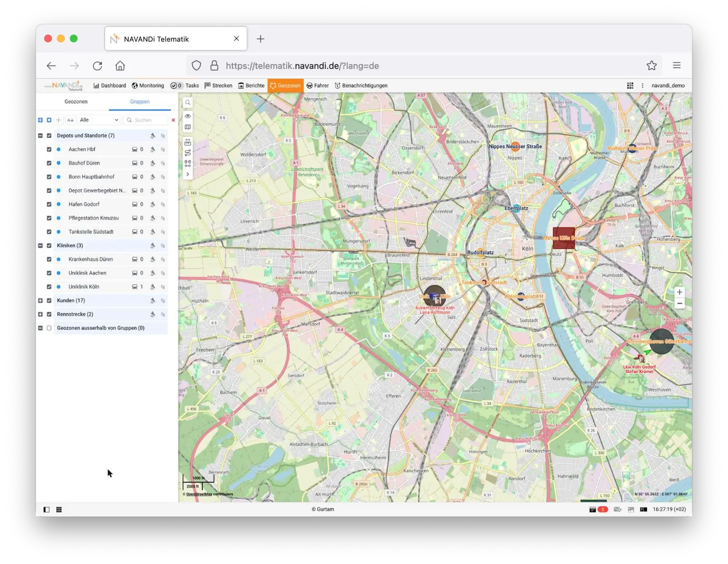Open the map layers icon
The image size is (728, 564).
tap(187, 127)
